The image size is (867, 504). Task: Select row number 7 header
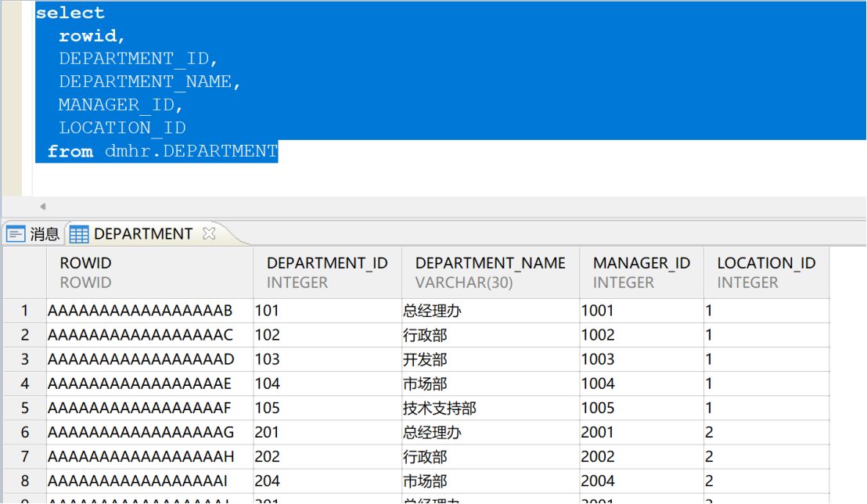(25, 457)
